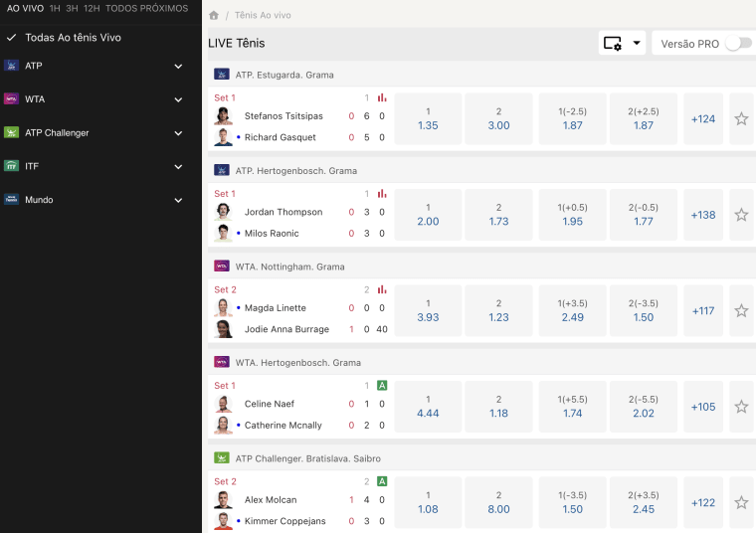Click Milos Raonic player photo
Viewport: 756px width, 533px height.
coord(223,233)
